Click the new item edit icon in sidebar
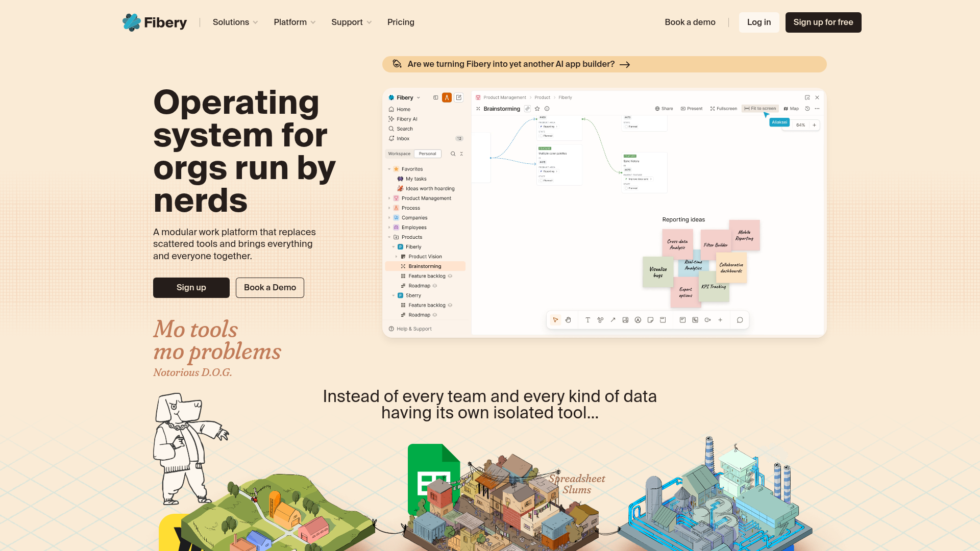 (459, 97)
